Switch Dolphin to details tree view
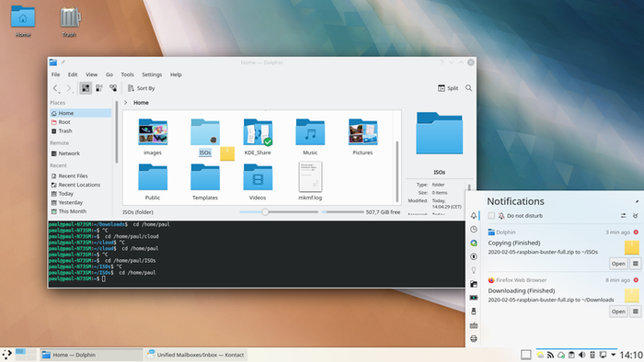This screenshot has height=362, width=644. tap(113, 88)
